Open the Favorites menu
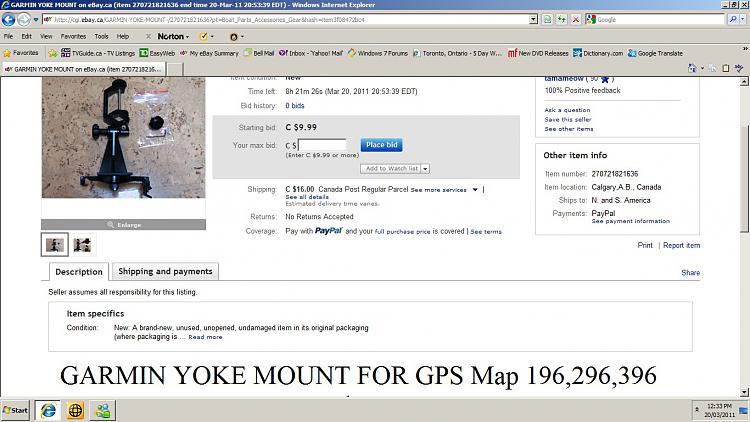Viewport: 750px width, 422px height. 73,36
